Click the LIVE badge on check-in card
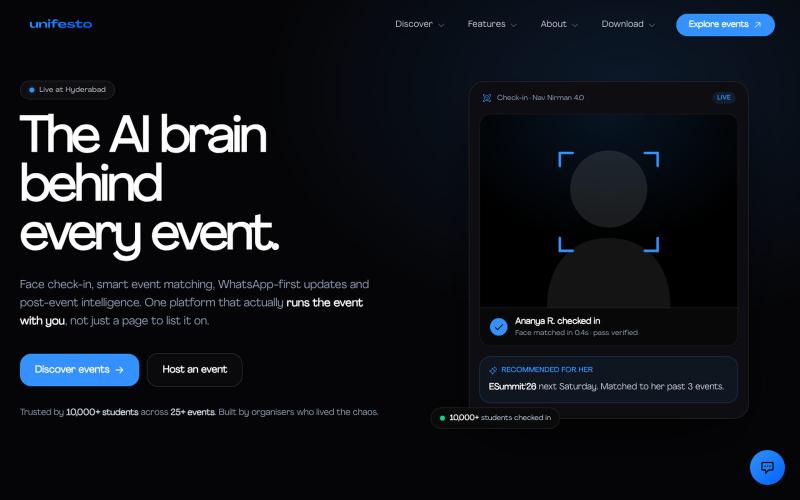The image size is (800, 500). point(723,97)
